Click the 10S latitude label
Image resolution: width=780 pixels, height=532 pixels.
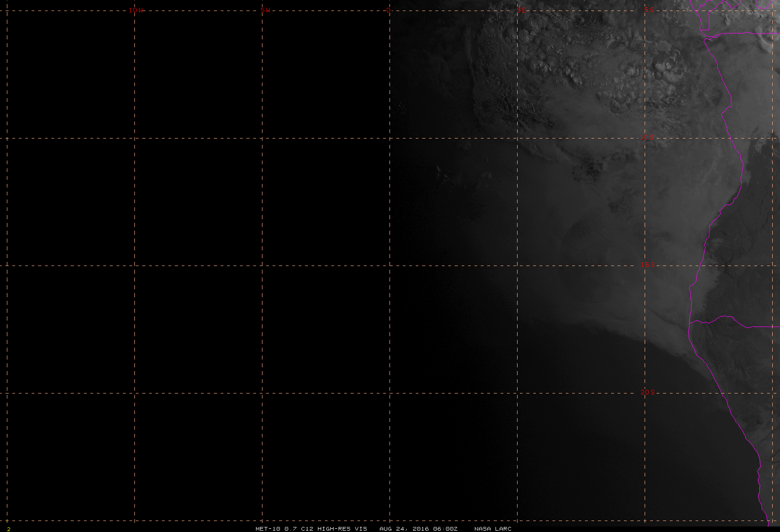tap(647, 137)
